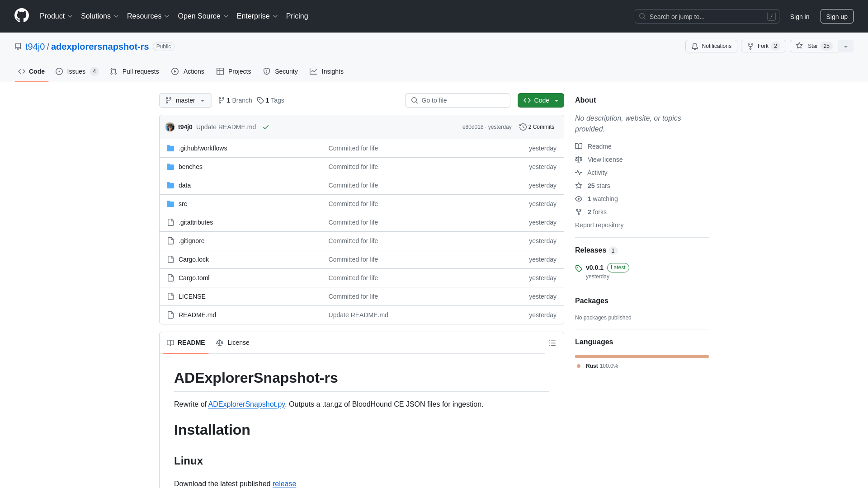The width and height of the screenshot is (868, 488).
Task: Open the Pull requests tab
Action: click(x=134, y=71)
